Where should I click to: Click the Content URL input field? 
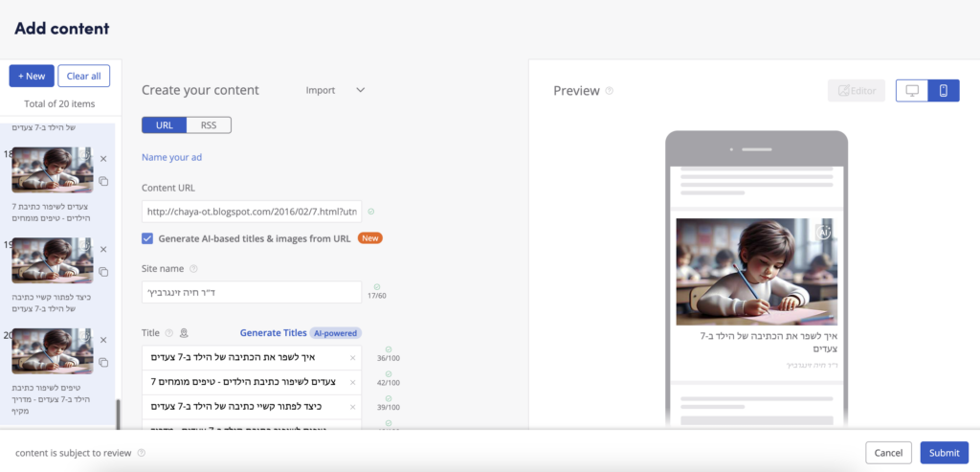coord(251,212)
